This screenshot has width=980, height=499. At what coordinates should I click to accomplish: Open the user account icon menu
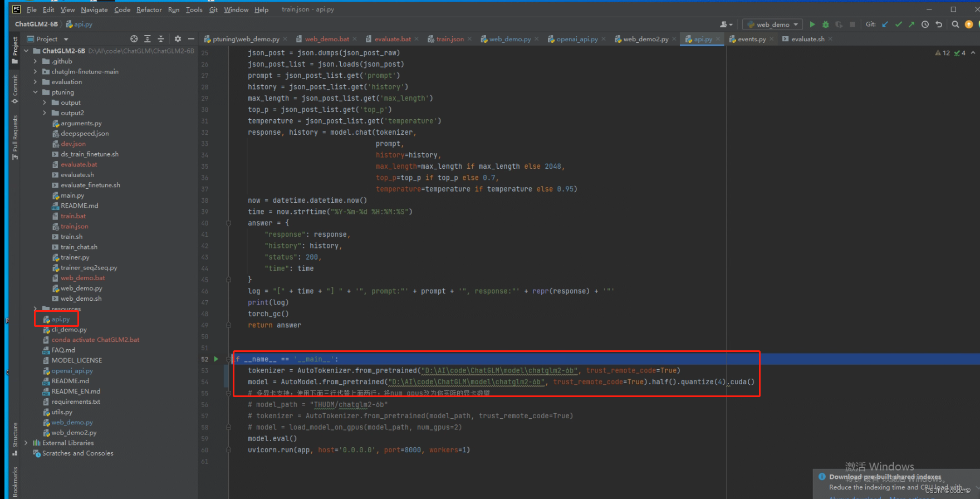pos(726,25)
